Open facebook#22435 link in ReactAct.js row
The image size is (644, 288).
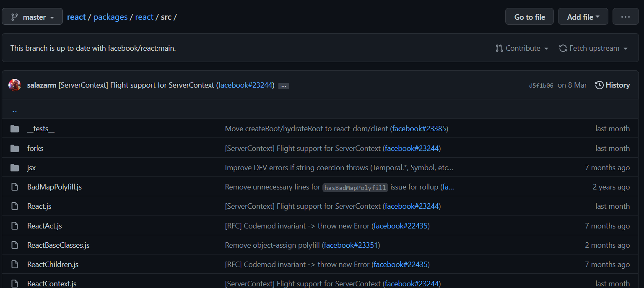coord(400,226)
